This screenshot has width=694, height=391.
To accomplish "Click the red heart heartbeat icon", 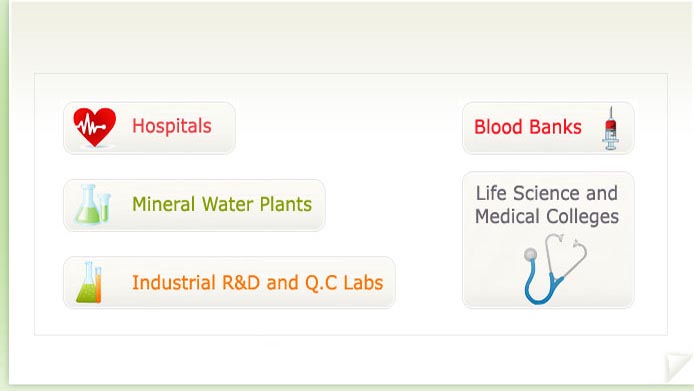I will click(x=95, y=127).
